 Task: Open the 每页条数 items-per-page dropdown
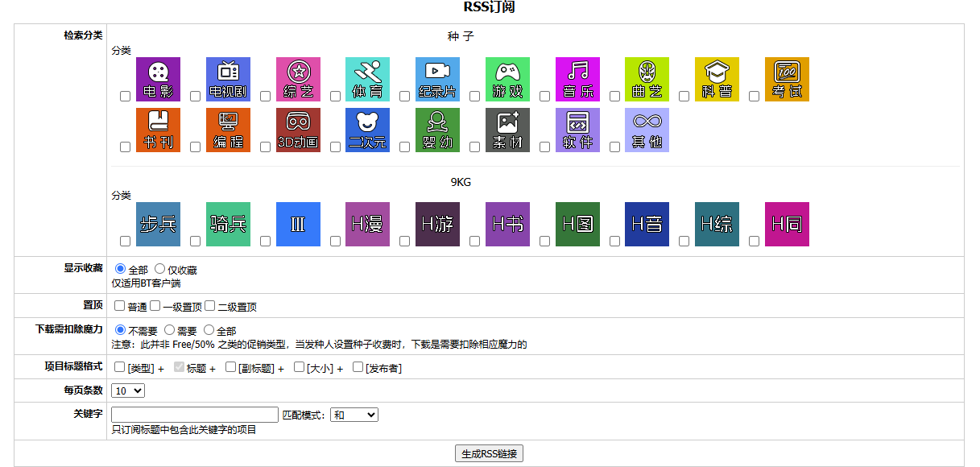pyautogui.click(x=128, y=391)
